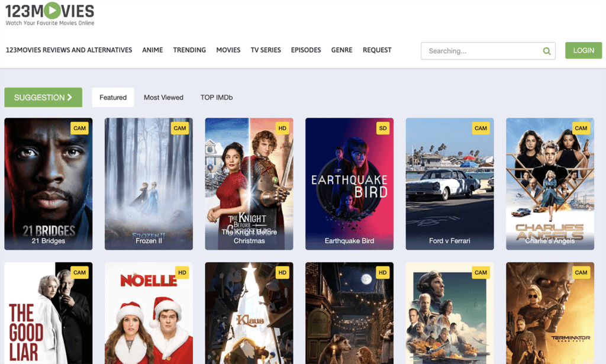Screen dimensions: 606x364
Task: Open the Trending menu item
Action: [189, 50]
